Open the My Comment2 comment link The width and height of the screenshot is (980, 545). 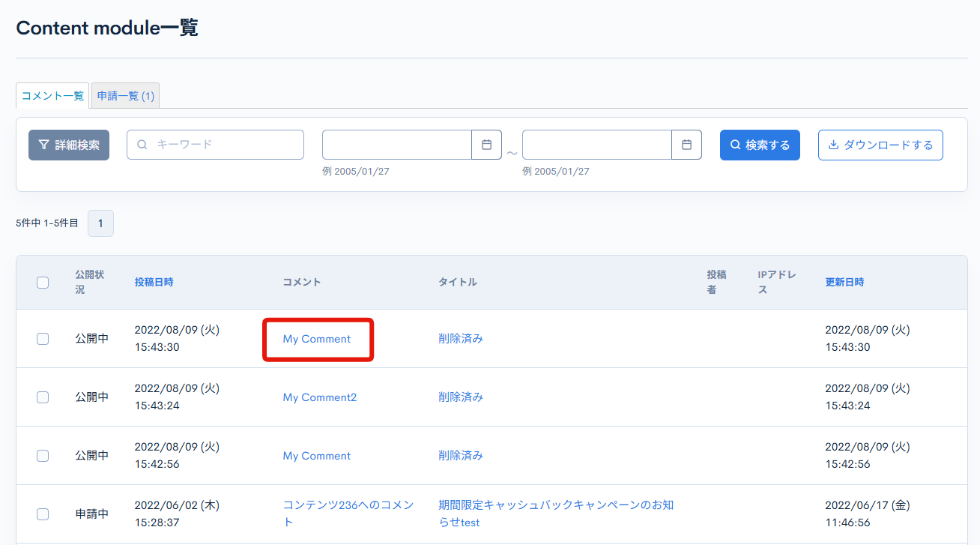[320, 397]
